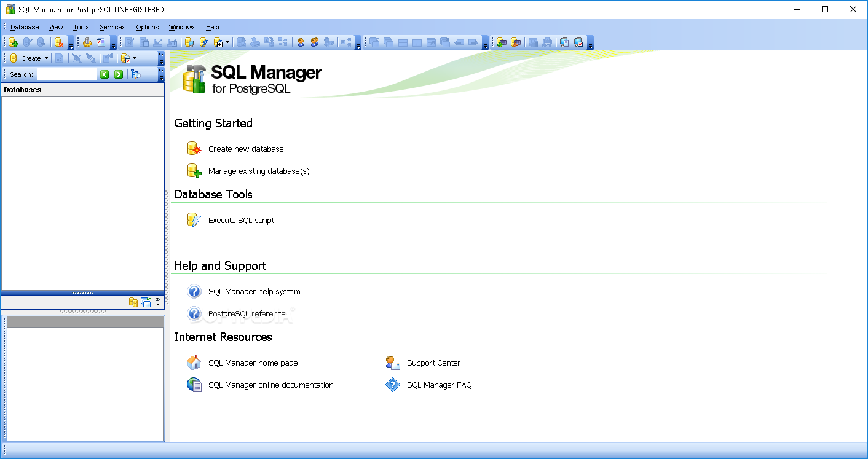
Task: Click the checklist window toolbar icon
Action: 100,42
